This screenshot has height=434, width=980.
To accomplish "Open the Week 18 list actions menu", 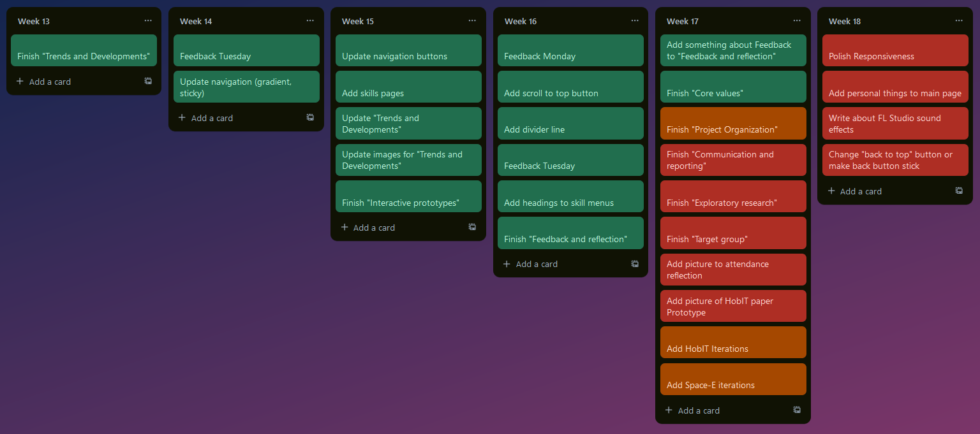I will click(x=959, y=20).
